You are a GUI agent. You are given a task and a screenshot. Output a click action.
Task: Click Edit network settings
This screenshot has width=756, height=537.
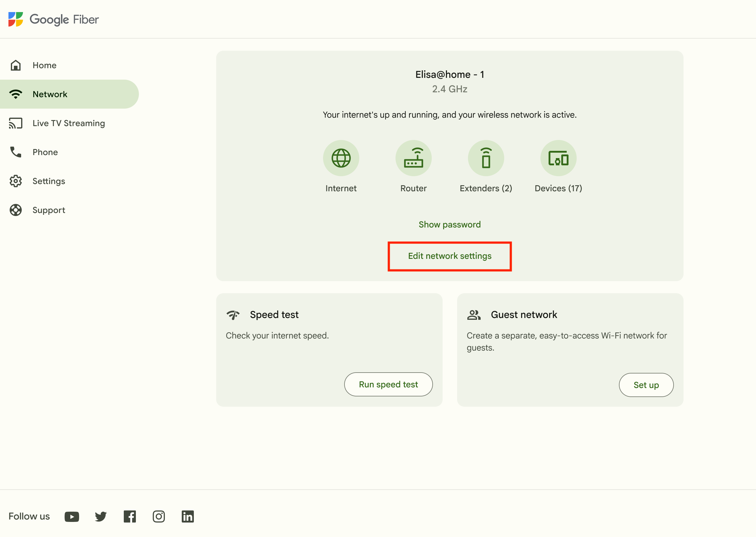[x=450, y=256]
